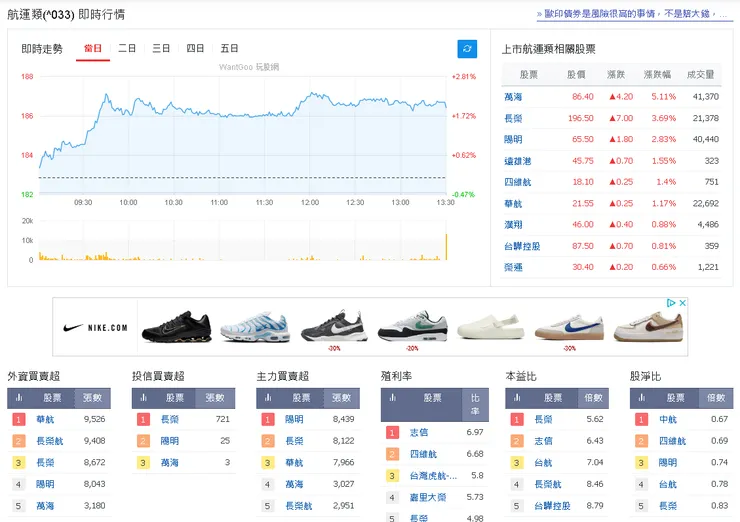Open 漢翔 stock link

(x=513, y=225)
